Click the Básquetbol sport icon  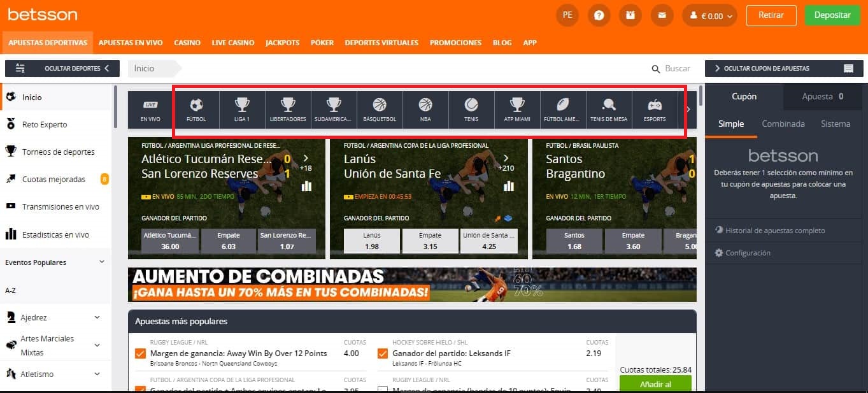click(380, 108)
